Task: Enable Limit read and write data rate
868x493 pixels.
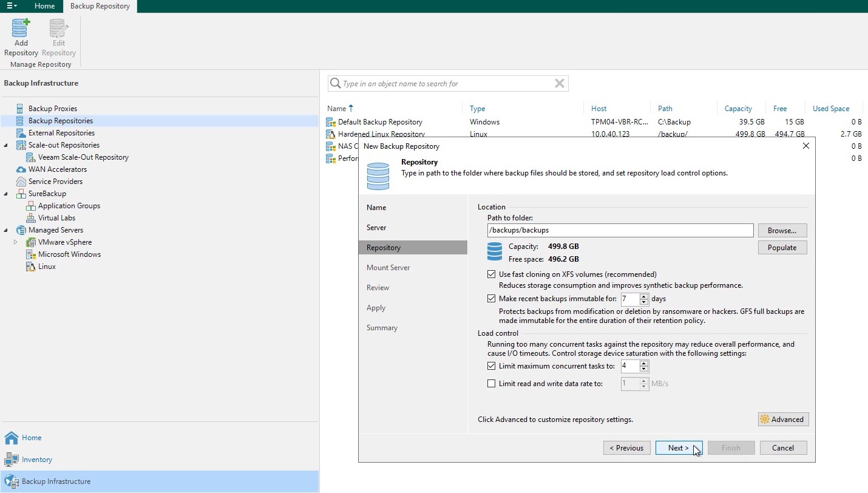Action: coord(492,384)
